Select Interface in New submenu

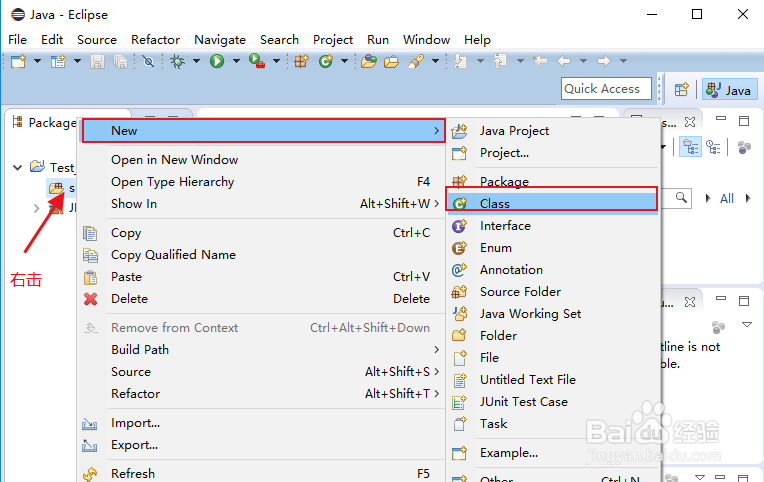pyautogui.click(x=554, y=226)
